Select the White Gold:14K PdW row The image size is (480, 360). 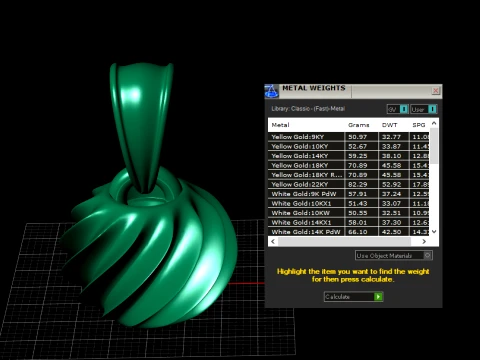(349, 232)
